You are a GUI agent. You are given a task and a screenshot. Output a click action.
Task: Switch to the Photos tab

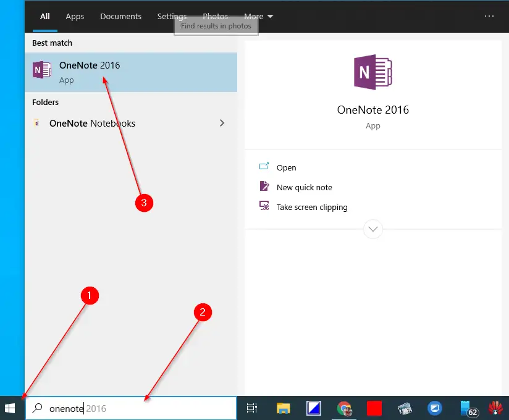click(215, 16)
